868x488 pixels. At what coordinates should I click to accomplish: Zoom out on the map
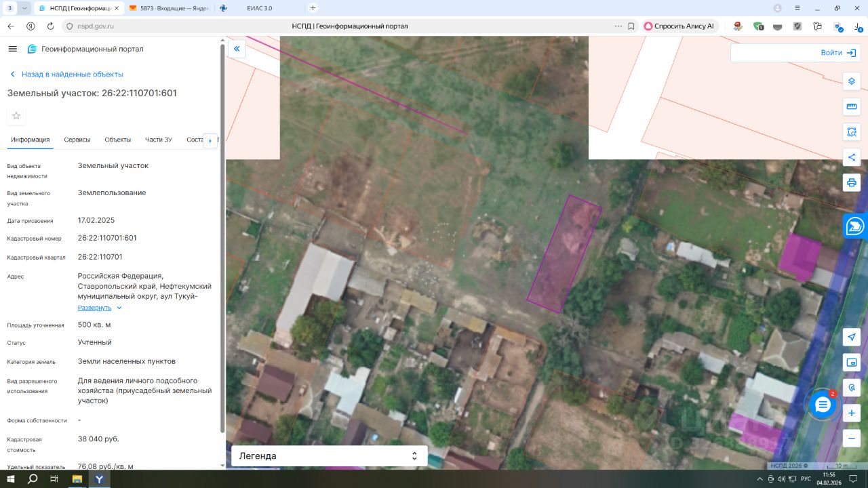(852, 438)
